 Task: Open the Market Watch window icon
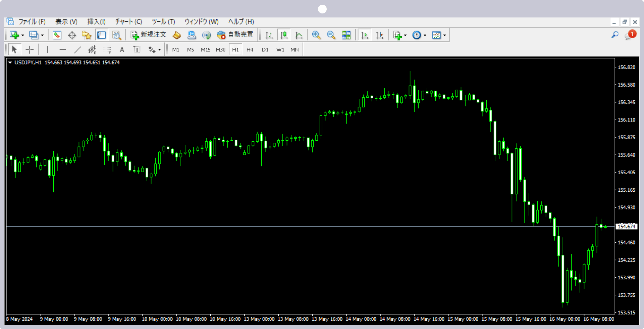tap(57, 35)
